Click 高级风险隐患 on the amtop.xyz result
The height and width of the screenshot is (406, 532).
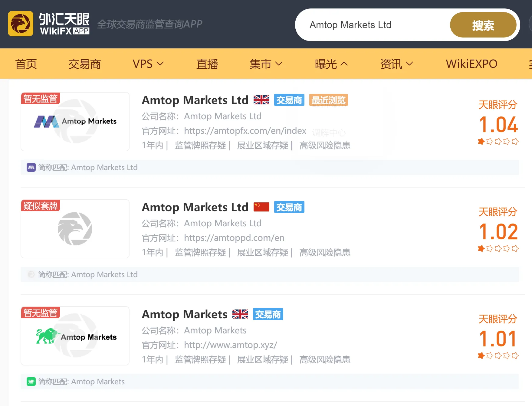[x=325, y=360]
